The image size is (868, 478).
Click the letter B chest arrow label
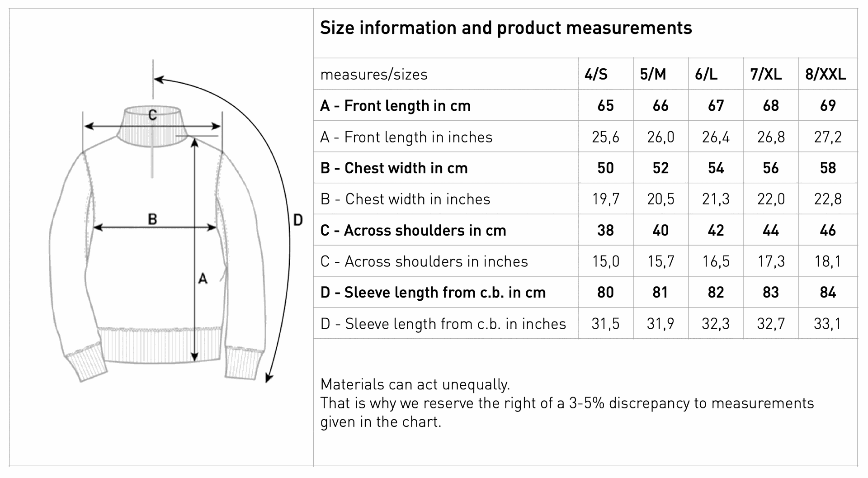(153, 219)
